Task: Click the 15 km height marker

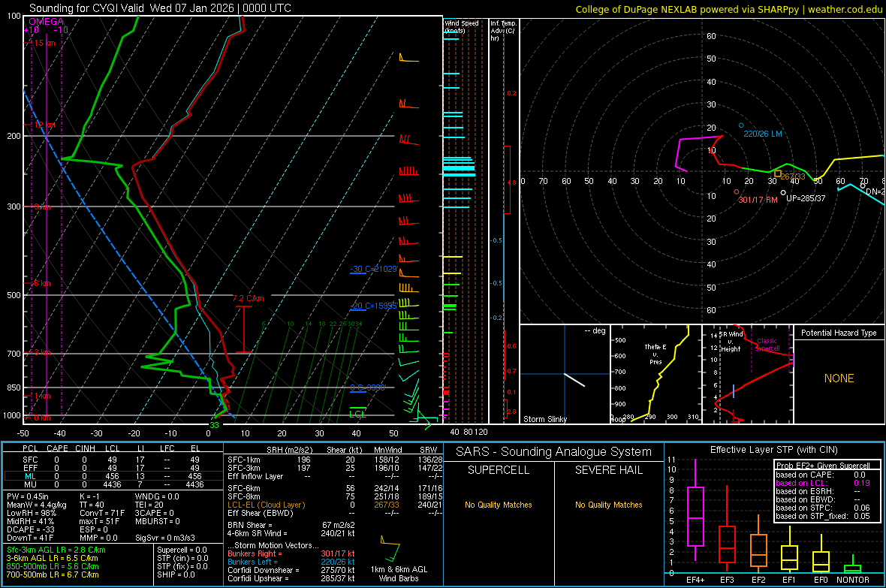Action: click(x=44, y=43)
